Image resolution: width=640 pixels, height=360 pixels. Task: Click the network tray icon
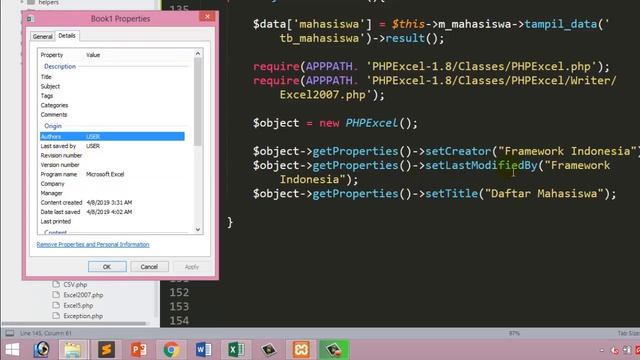coord(627,350)
